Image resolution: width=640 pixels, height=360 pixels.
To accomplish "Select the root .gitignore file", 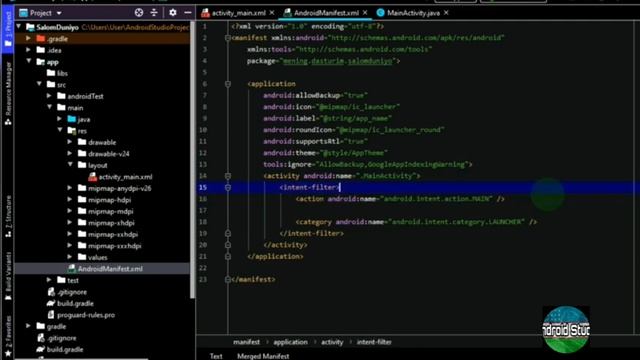I will point(56,338).
